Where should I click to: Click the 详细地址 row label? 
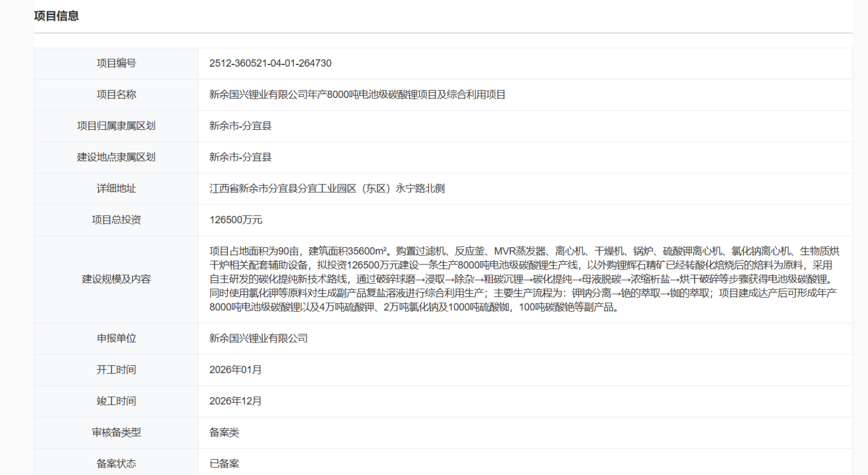coord(116,189)
